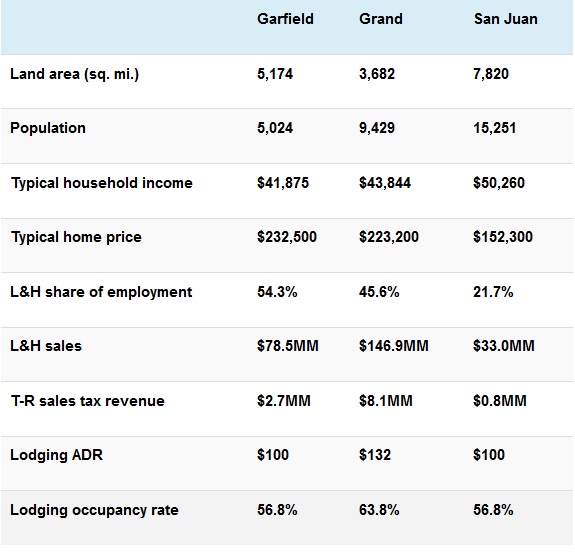The height and width of the screenshot is (553, 575).
Task: Select the Lodging occupancy rate label
Action: point(94,510)
